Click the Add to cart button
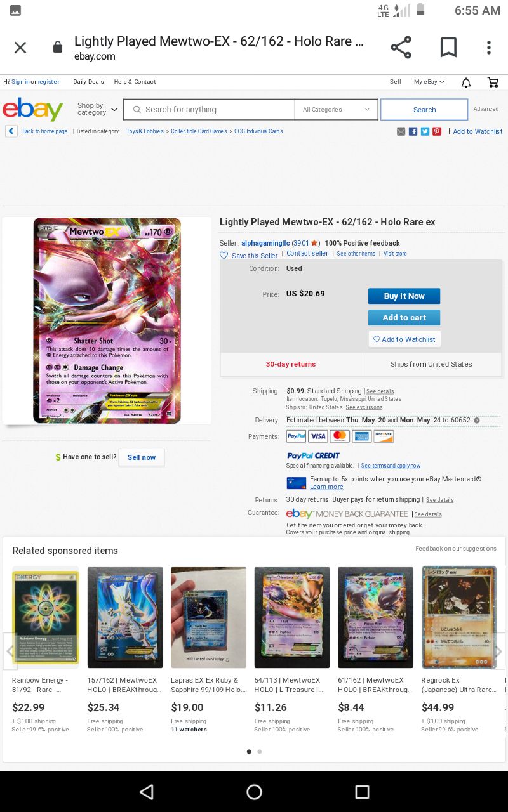 tap(404, 318)
